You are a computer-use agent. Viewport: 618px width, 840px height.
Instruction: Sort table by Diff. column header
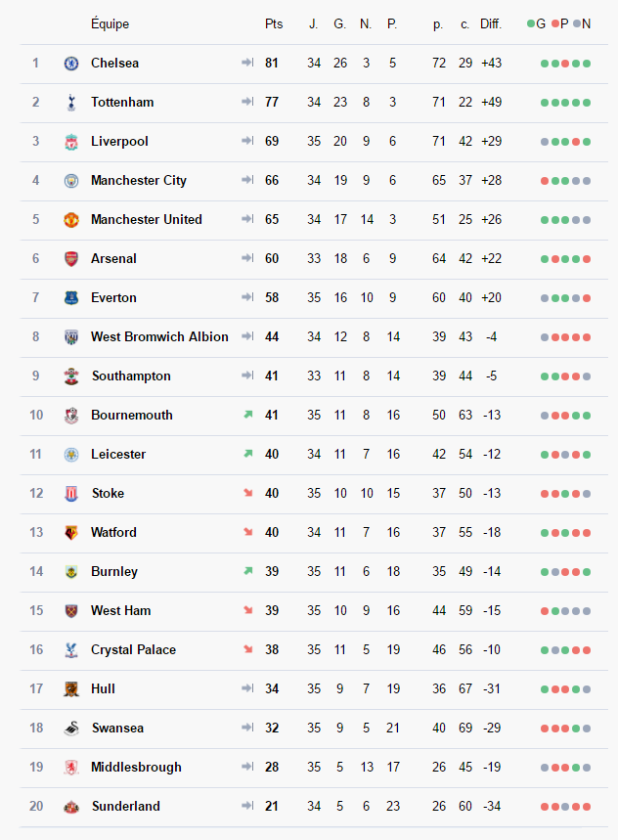point(491,23)
